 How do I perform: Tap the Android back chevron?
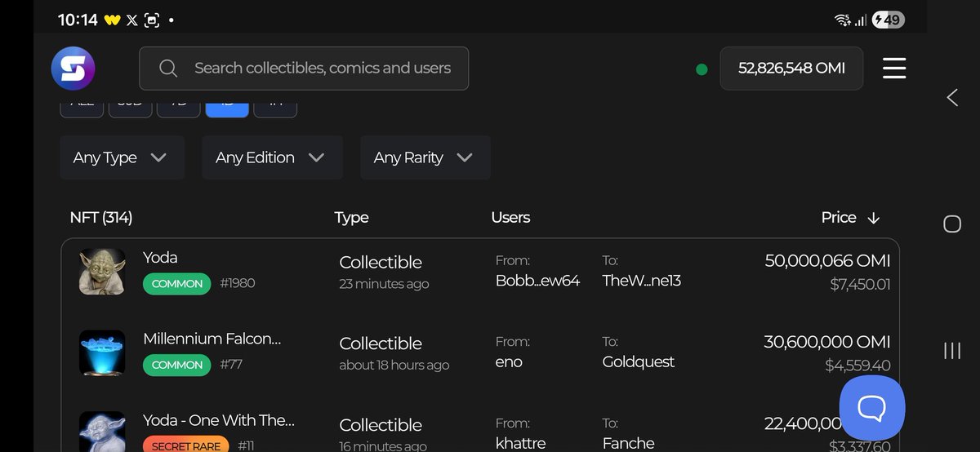(952, 98)
